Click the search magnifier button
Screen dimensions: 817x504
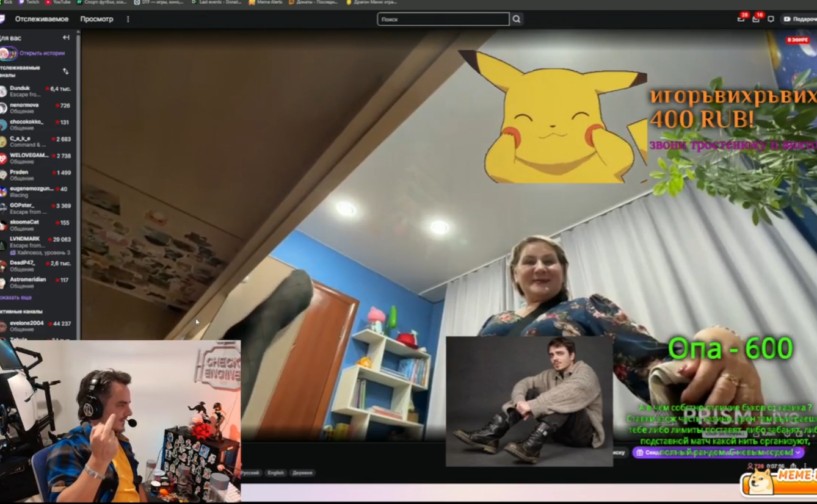(x=517, y=19)
